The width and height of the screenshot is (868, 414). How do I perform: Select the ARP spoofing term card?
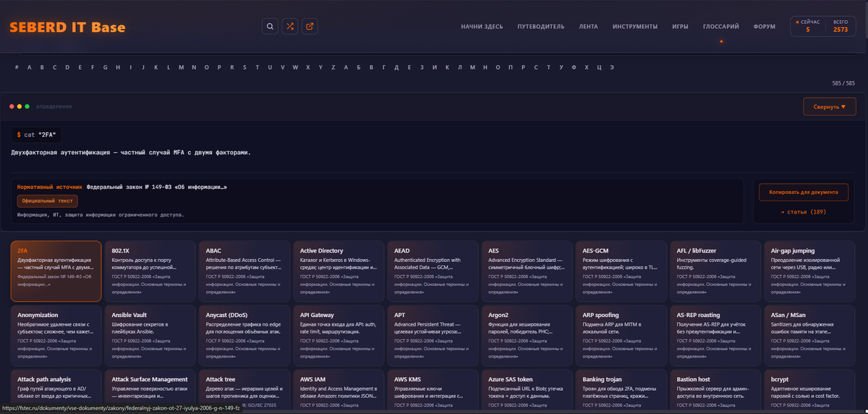619,335
